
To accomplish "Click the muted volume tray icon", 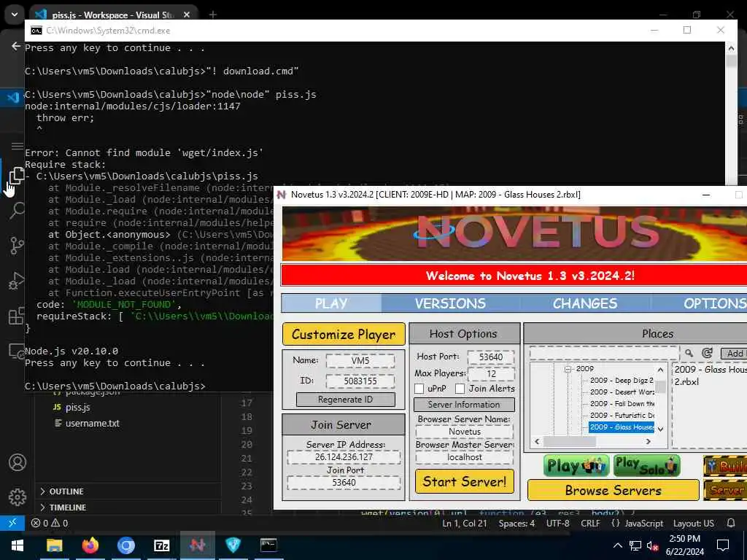I will [x=653, y=546].
